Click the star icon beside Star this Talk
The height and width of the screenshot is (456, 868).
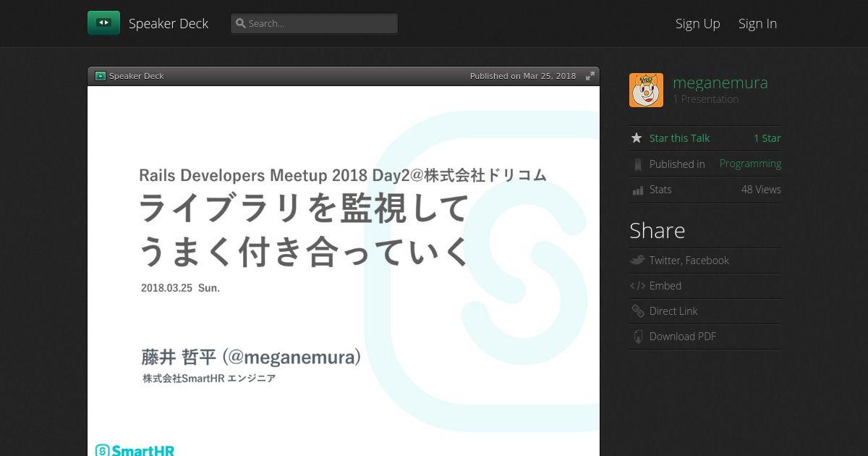(637, 138)
